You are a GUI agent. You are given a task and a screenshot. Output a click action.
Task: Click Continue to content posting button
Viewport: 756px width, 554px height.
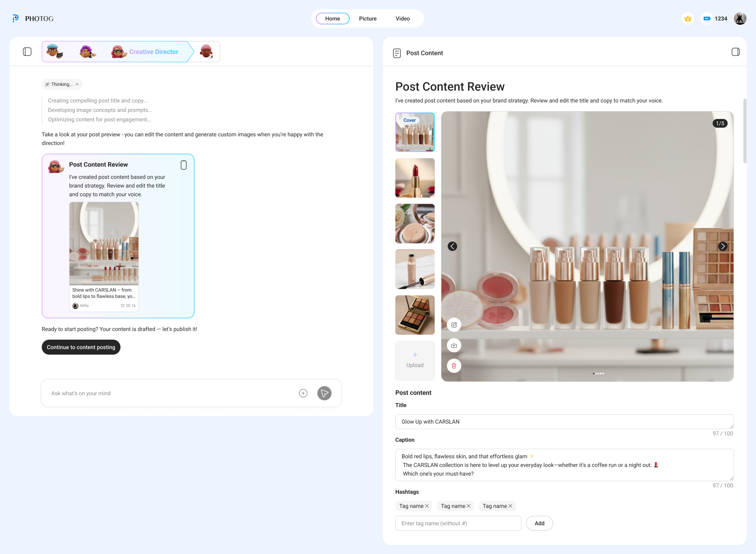click(81, 347)
